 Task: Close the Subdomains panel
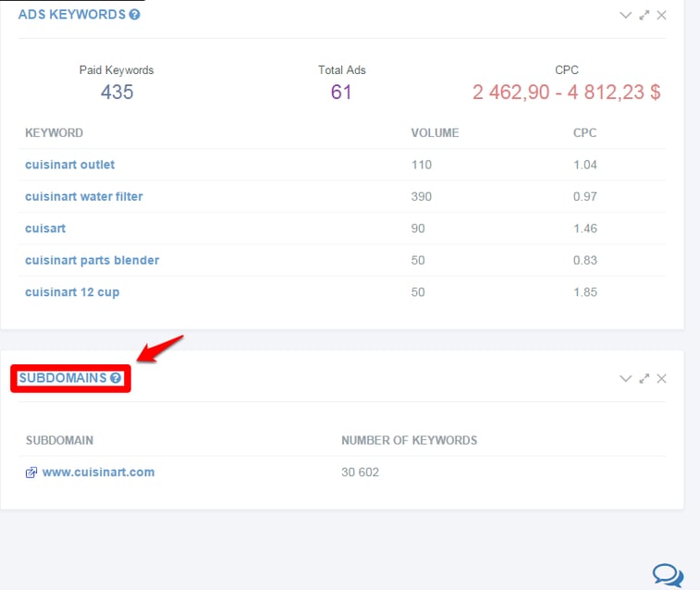pyautogui.click(x=661, y=378)
